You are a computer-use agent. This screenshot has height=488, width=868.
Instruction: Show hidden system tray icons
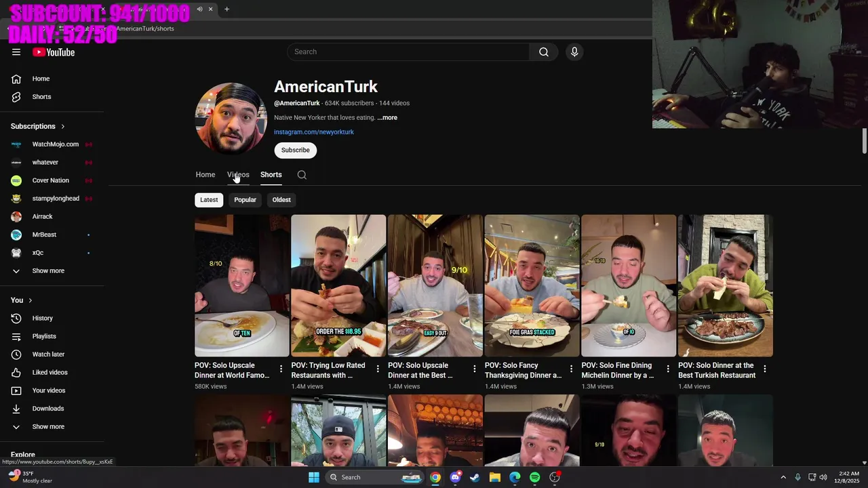(x=784, y=477)
